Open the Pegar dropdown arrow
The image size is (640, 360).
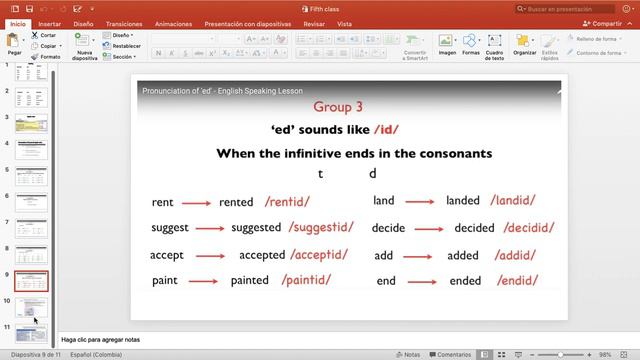23,40
